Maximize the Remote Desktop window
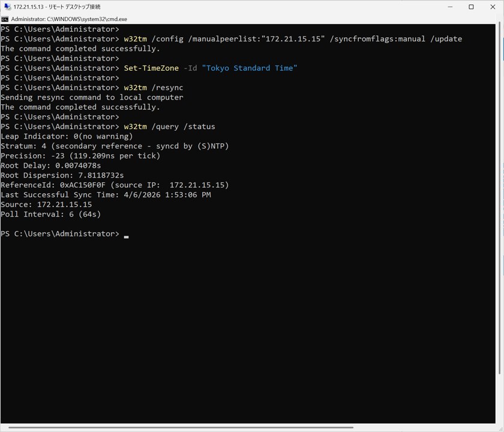504x432 pixels. 471,7
